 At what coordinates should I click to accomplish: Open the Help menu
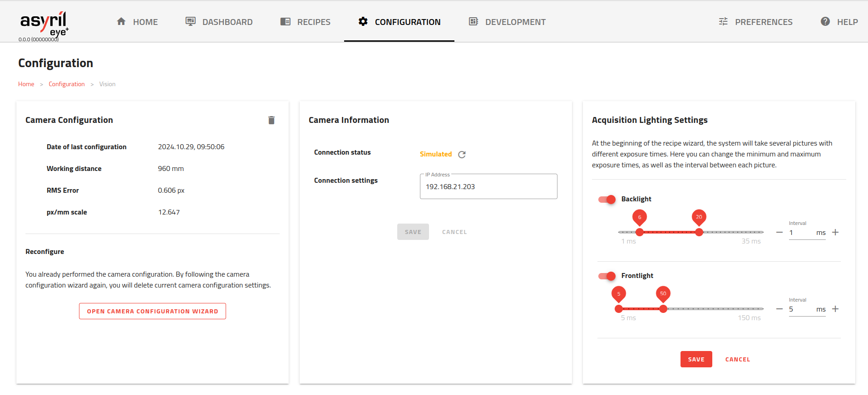tap(839, 22)
